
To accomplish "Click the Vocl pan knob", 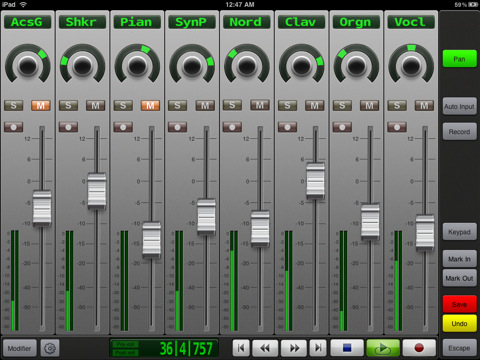I will pos(411,65).
